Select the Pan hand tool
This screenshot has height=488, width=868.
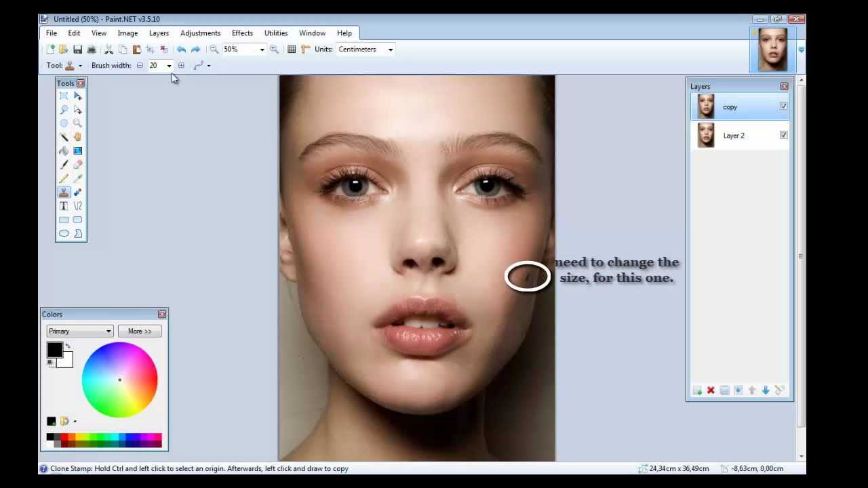coord(77,137)
